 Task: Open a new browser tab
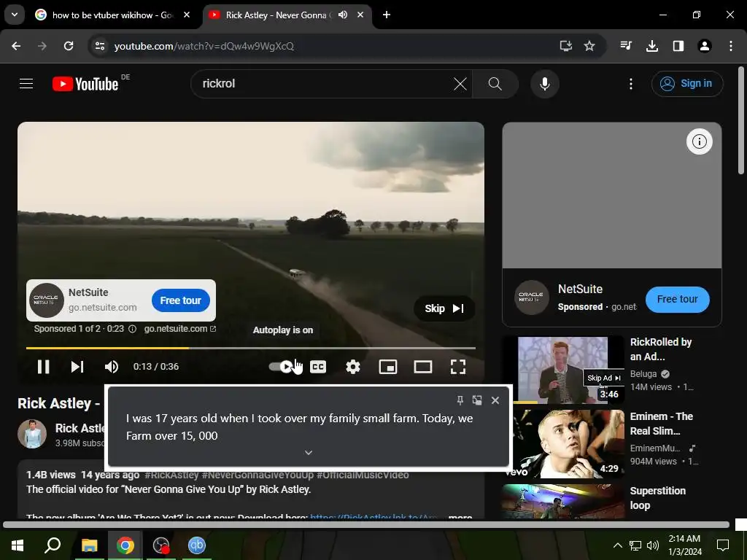pos(387,15)
